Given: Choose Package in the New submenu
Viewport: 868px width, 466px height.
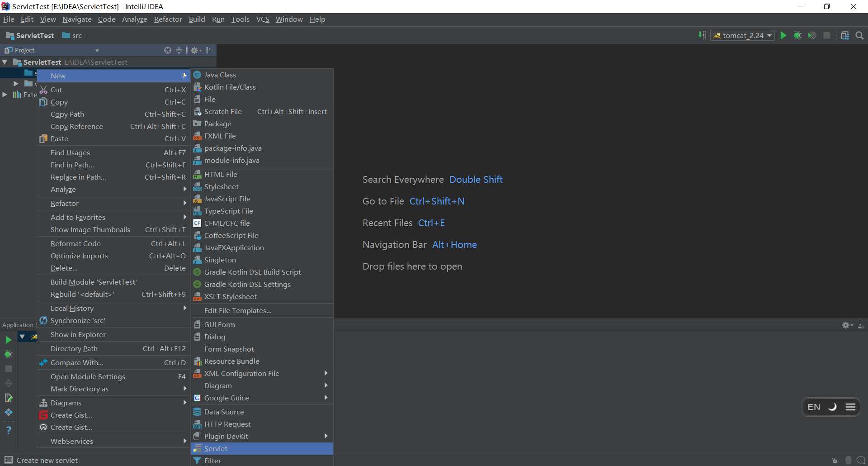Looking at the screenshot, I should (x=262, y=124).
